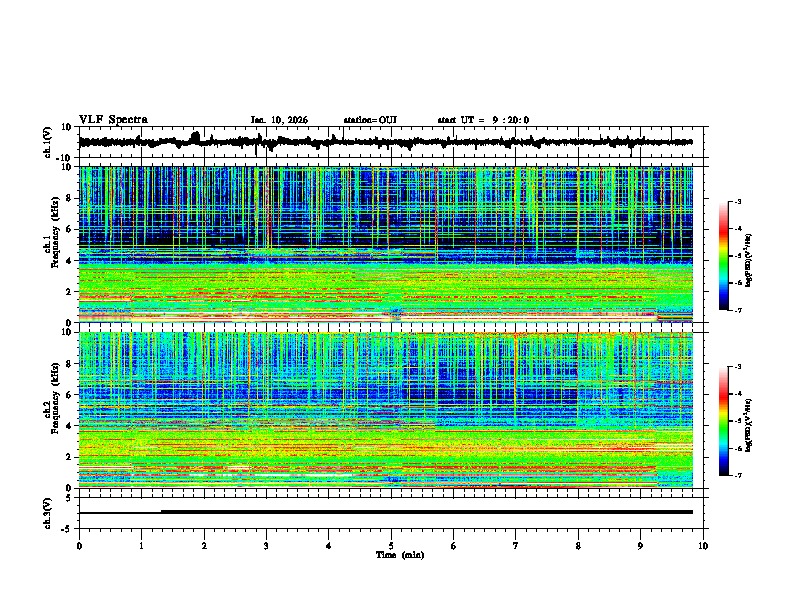This screenshot has height=612, width=792.
Task: Click the '0' tick on the time axis
Action: tap(79, 546)
